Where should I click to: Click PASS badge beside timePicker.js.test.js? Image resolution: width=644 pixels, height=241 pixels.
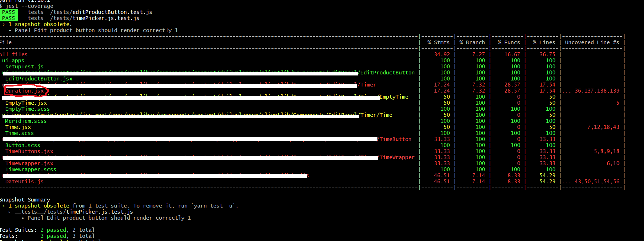pyautogui.click(x=9, y=18)
